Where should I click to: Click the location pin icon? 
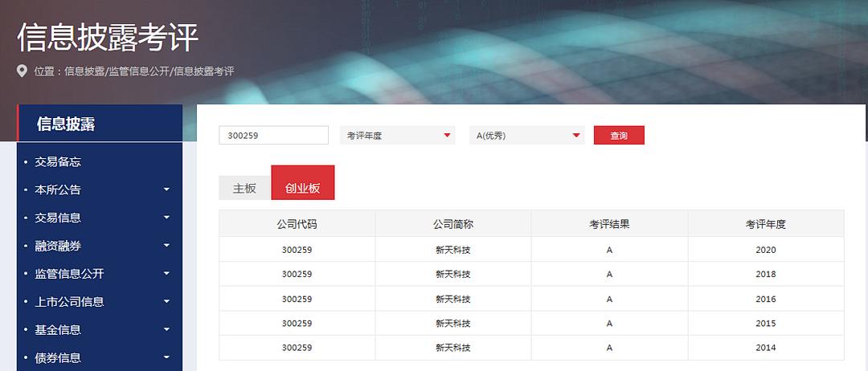pyautogui.click(x=23, y=71)
